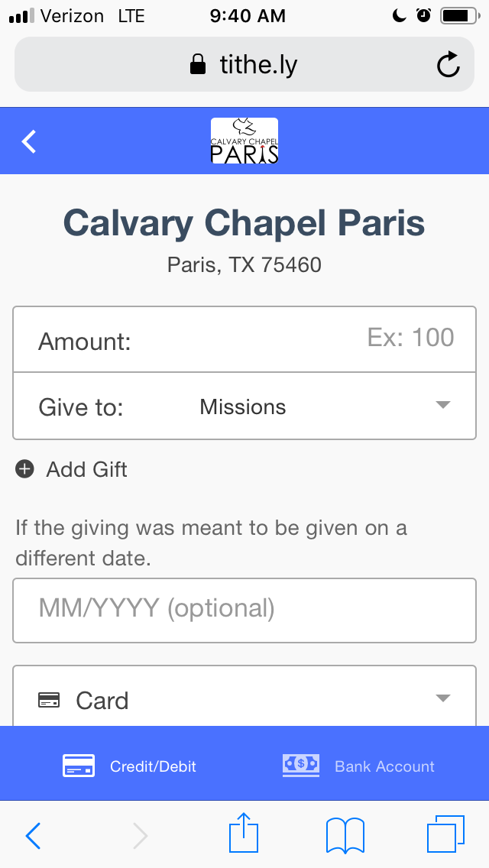The image size is (489, 868).
Task: Click the MM/YYYY optional date field
Action: point(244,610)
